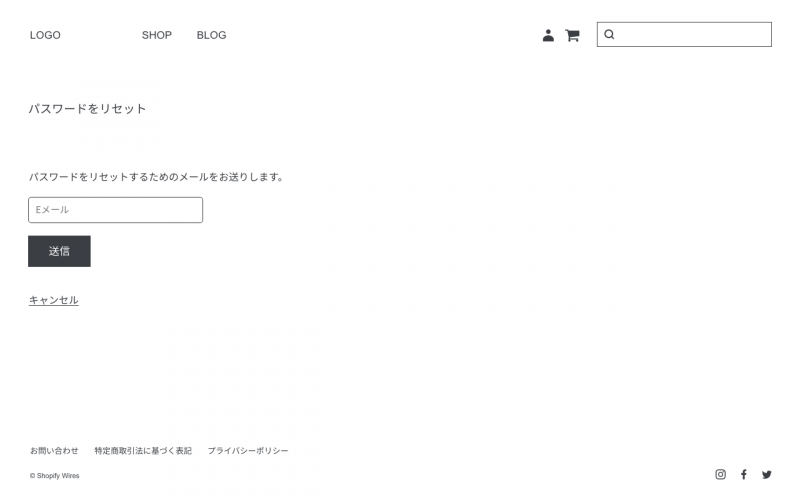Open the BLOG menu item

pos(211,35)
